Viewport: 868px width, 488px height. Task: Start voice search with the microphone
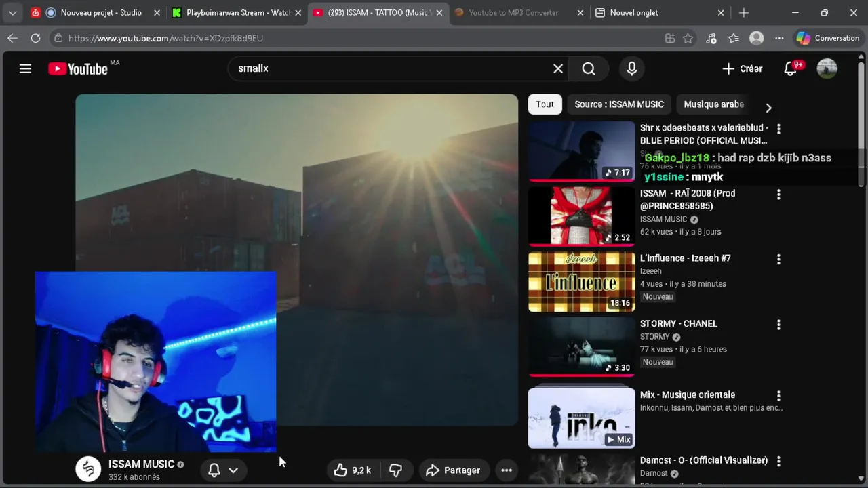[632, 68]
